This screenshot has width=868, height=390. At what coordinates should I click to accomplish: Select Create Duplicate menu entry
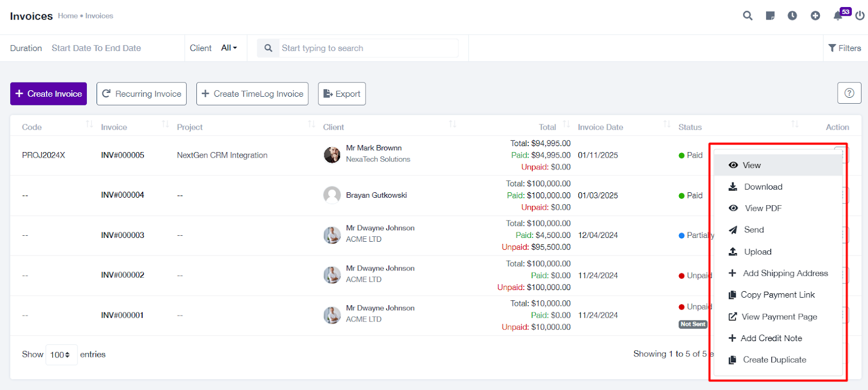pyautogui.click(x=778, y=360)
